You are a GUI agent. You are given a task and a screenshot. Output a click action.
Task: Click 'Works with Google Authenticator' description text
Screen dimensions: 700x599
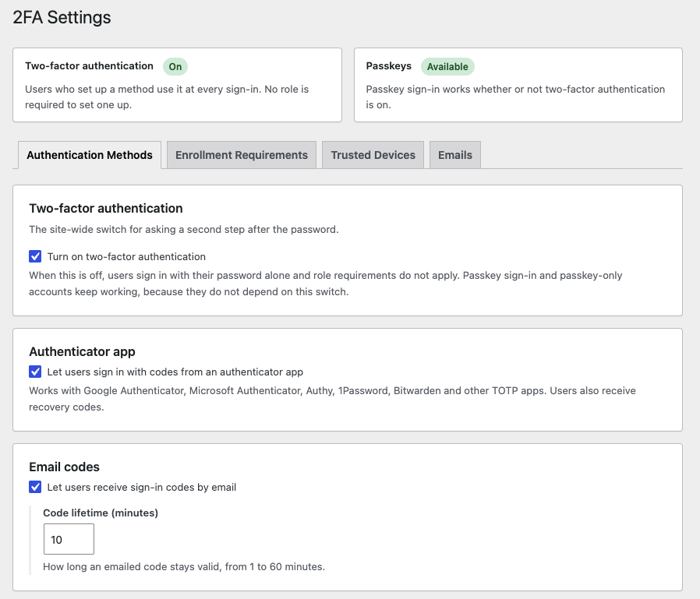pos(332,399)
